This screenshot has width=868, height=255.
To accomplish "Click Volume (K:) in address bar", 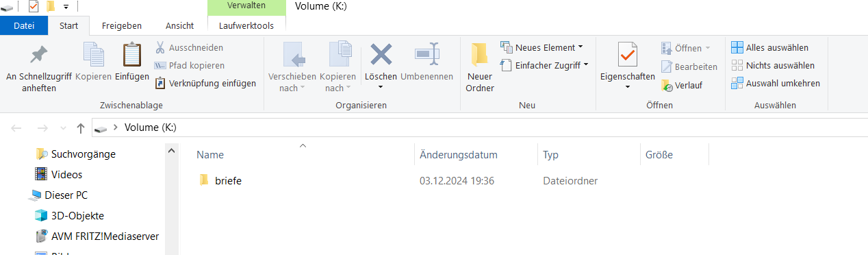I will 151,127.
